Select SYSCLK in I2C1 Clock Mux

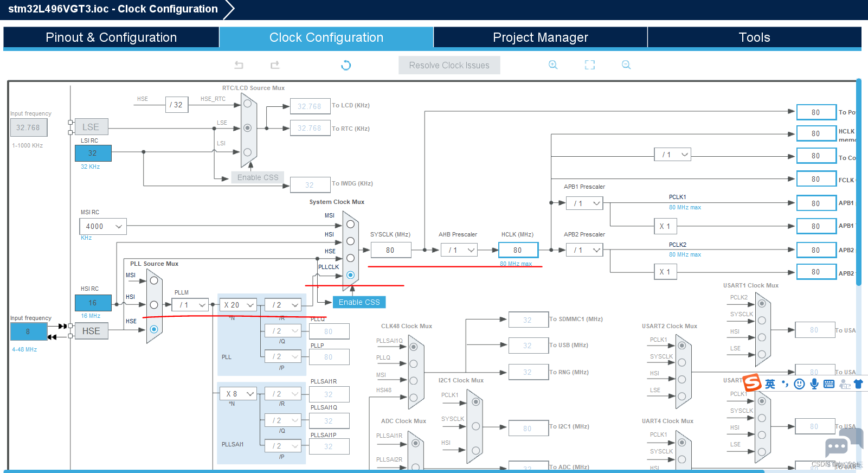(x=475, y=426)
